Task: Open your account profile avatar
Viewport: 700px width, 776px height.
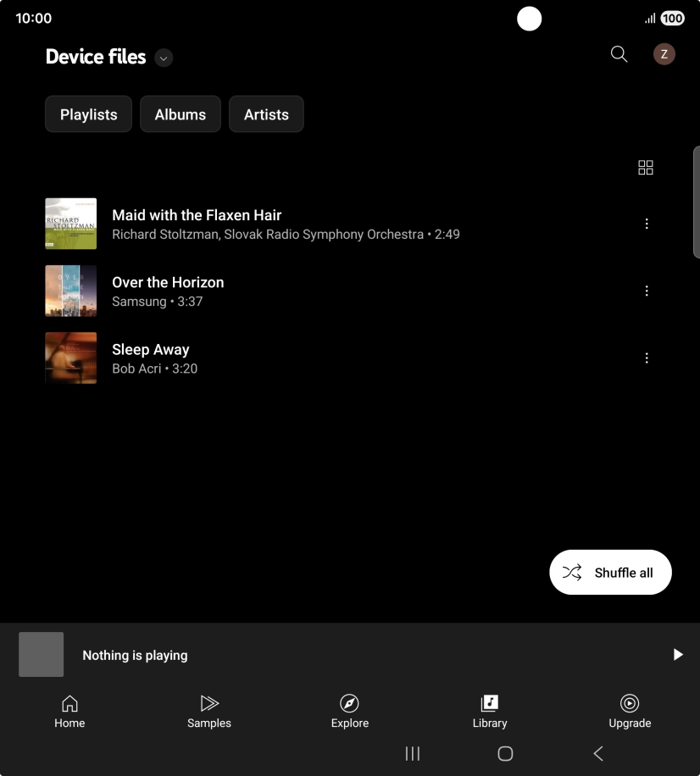Action: click(x=664, y=54)
